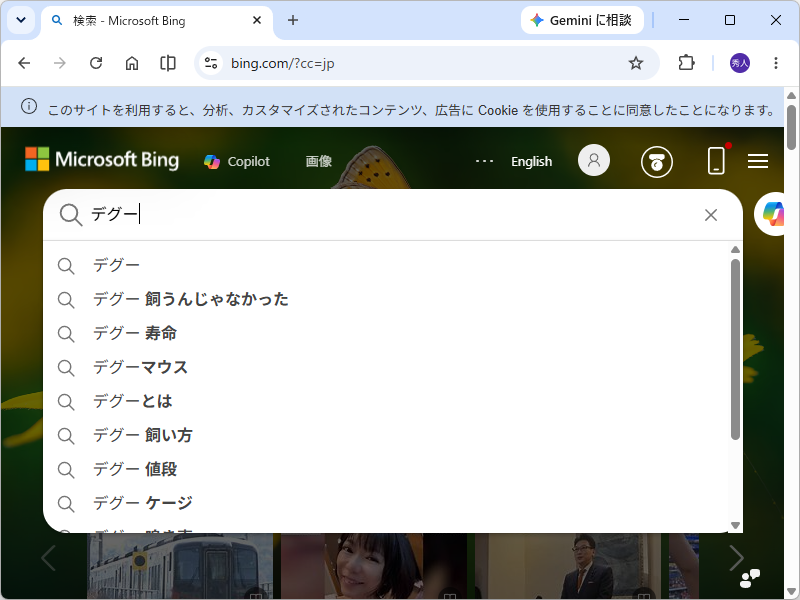Screen dimensions: 800x600
Task: Click the address bar URL
Action: 283,63
